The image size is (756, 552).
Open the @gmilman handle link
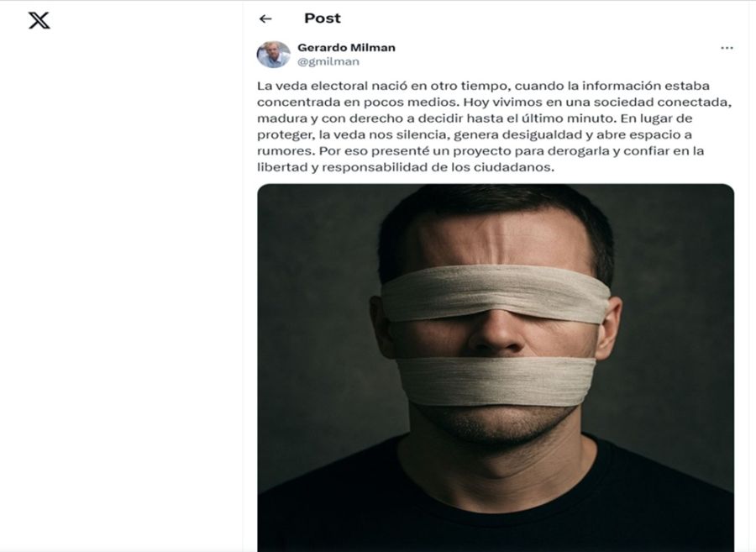pos(328,61)
